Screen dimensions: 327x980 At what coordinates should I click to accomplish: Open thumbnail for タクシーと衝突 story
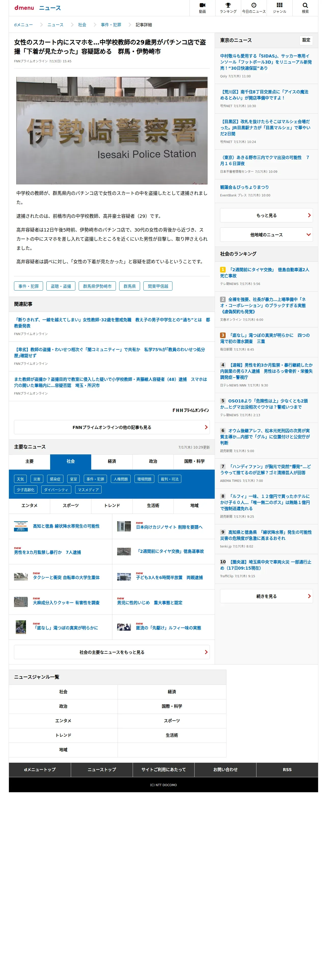point(21,577)
